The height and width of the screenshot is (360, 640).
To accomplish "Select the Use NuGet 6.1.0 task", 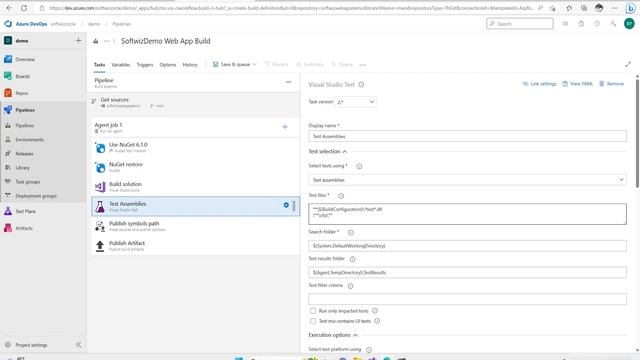I will click(196, 147).
